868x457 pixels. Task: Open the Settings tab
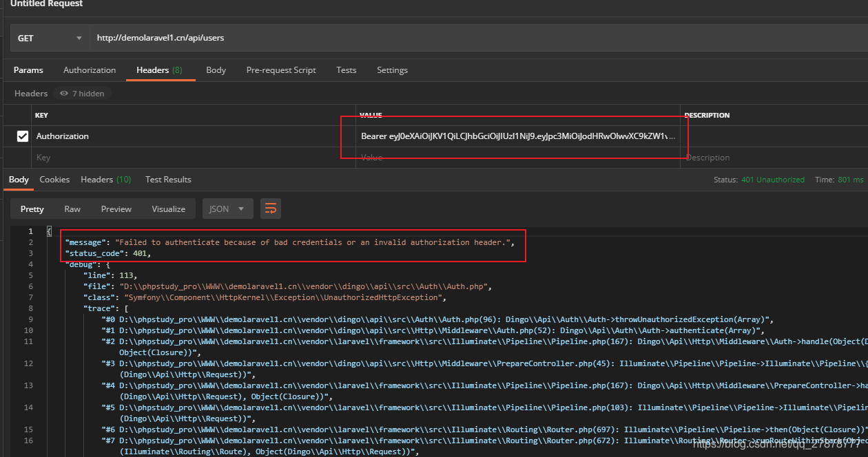(x=392, y=70)
